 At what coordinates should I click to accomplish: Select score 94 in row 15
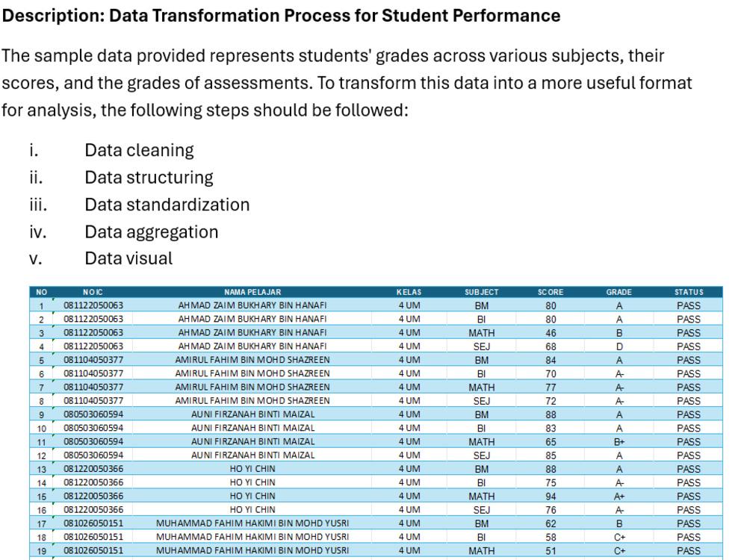click(551, 497)
